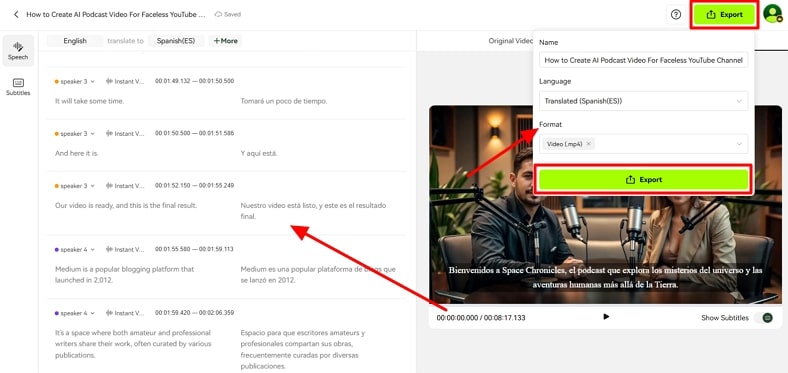Add more languages with +More
The height and width of the screenshot is (373, 788).
[x=225, y=41]
